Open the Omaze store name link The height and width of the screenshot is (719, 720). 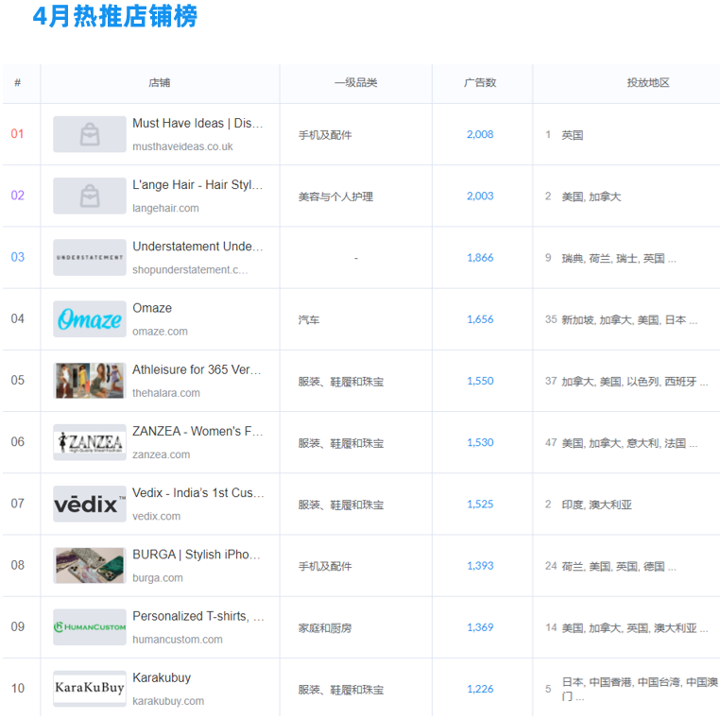[152, 308]
